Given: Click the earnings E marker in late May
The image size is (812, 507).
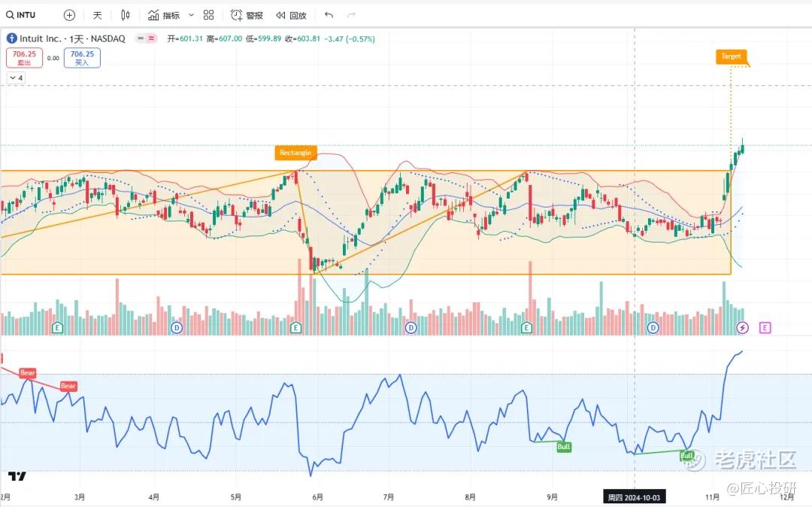Looking at the screenshot, I should (x=295, y=327).
